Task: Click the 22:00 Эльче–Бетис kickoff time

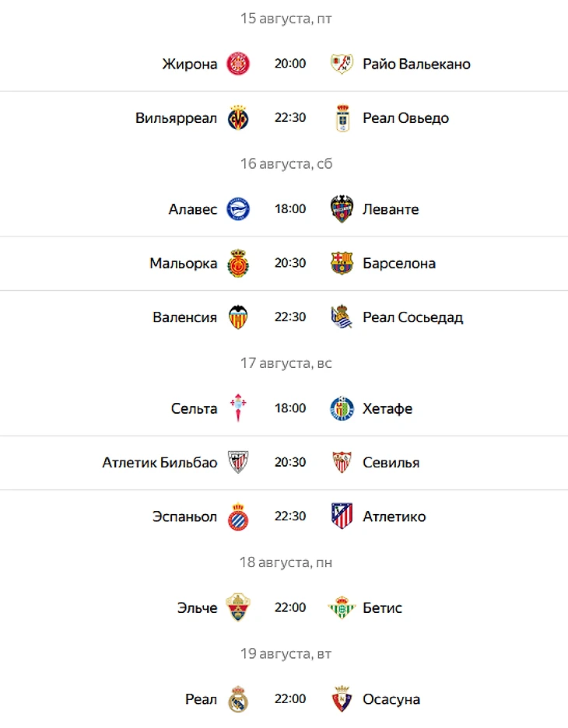Action: (290, 607)
